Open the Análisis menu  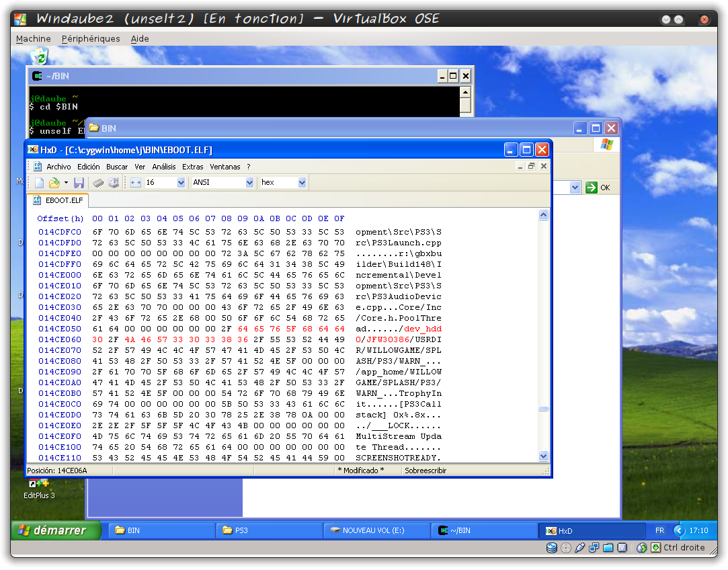[164, 167]
